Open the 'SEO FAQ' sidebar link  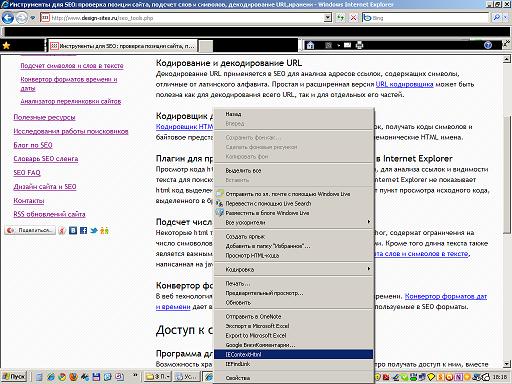click(x=27, y=173)
